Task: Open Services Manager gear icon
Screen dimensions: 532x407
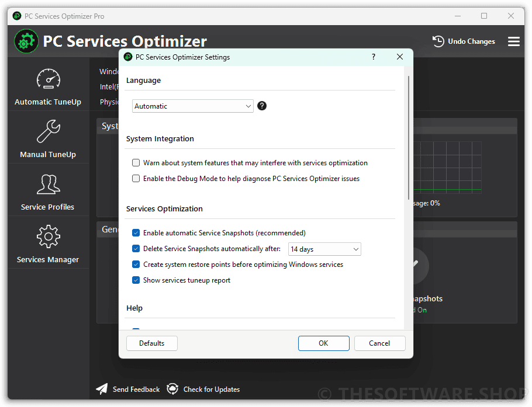Action: click(48, 236)
